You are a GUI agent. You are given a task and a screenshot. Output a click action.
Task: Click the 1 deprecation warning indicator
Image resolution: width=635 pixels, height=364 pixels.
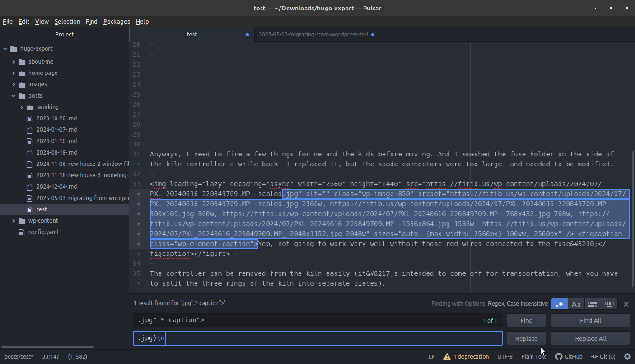pos(466,356)
